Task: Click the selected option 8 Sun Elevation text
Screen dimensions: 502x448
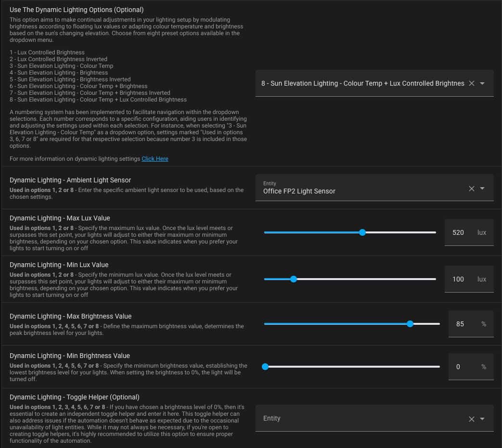Action: (x=362, y=84)
